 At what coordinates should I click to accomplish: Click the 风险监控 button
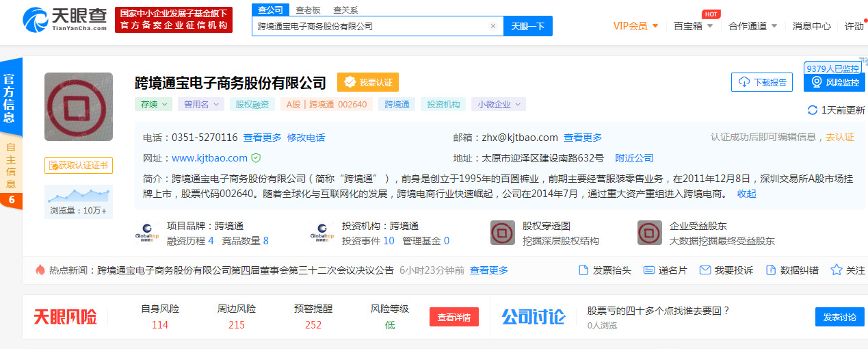point(834,82)
